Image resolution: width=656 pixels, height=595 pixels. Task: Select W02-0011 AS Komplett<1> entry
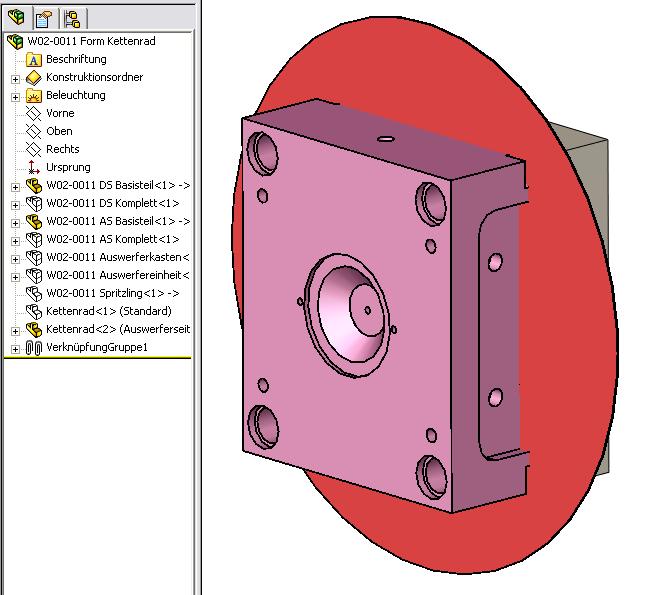113,239
